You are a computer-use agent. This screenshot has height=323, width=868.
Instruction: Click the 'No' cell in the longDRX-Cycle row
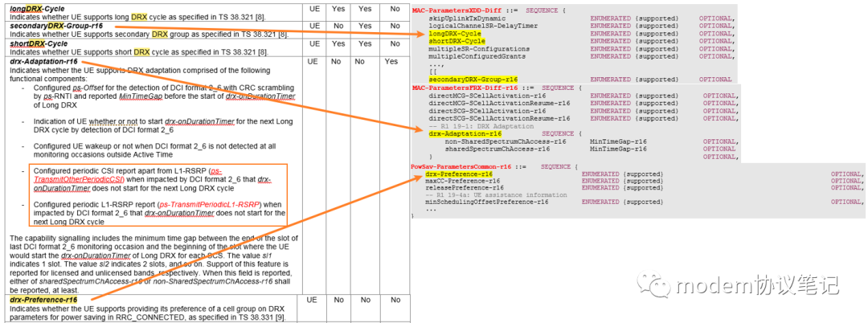pyautogui.click(x=395, y=9)
